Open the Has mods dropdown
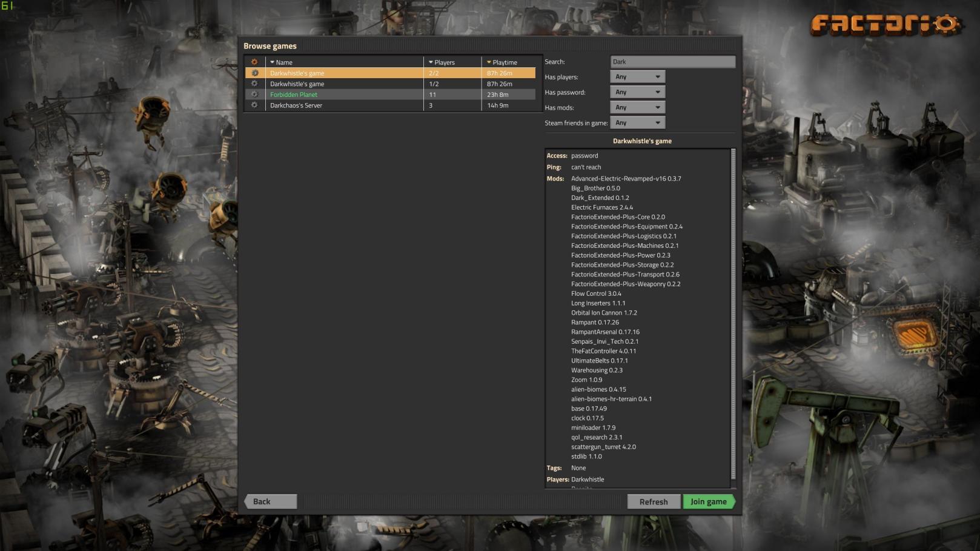Viewport: 980px width, 551px height. click(x=638, y=107)
